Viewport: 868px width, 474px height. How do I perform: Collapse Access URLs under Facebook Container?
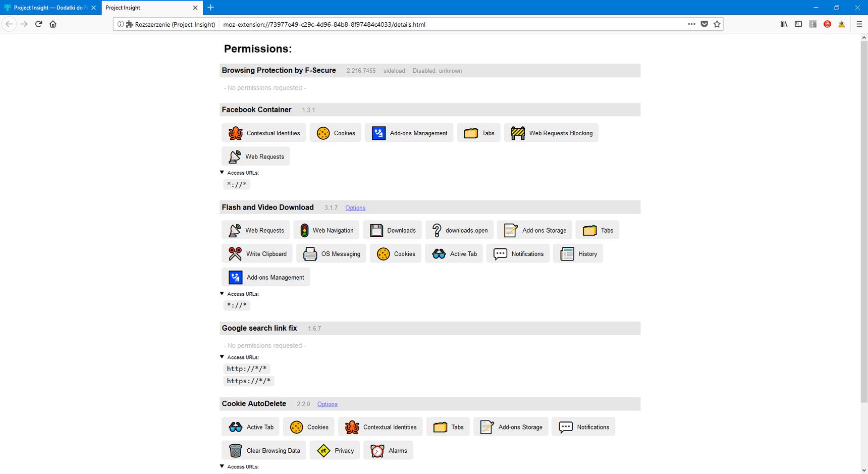pyautogui.click(x=222, y=173)
